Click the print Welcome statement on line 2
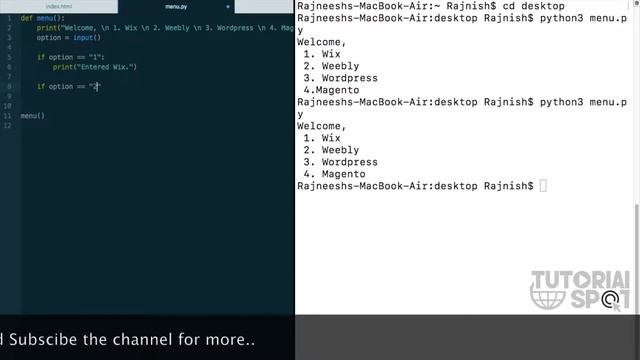 [165, 28]
